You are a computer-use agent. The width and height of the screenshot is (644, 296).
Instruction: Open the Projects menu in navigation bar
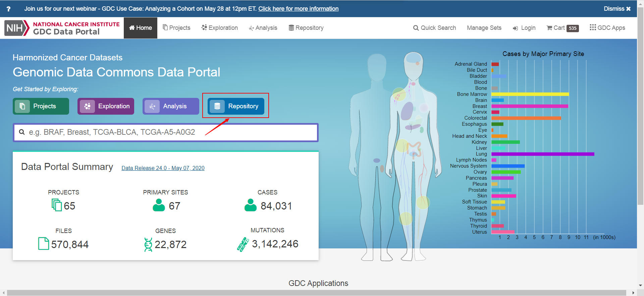click(x=176, y=28)
